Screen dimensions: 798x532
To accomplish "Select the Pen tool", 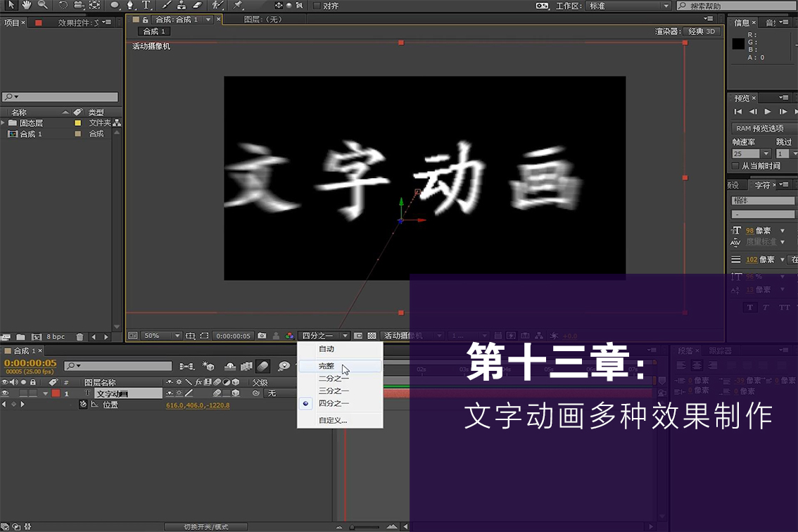I will tap(130, 5).
